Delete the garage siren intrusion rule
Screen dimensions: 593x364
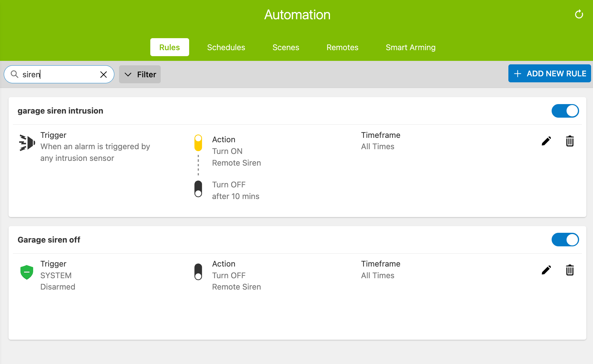(x=570, y=141)
